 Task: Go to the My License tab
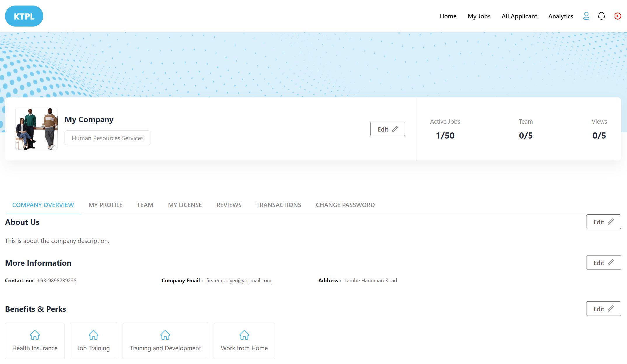pyautogui.click(x=185, y=205)
